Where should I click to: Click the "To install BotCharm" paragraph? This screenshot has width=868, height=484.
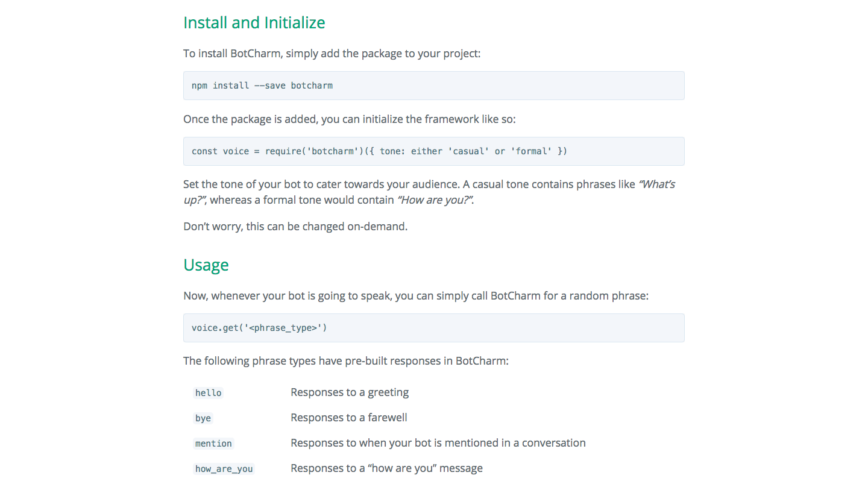point(332,54)
